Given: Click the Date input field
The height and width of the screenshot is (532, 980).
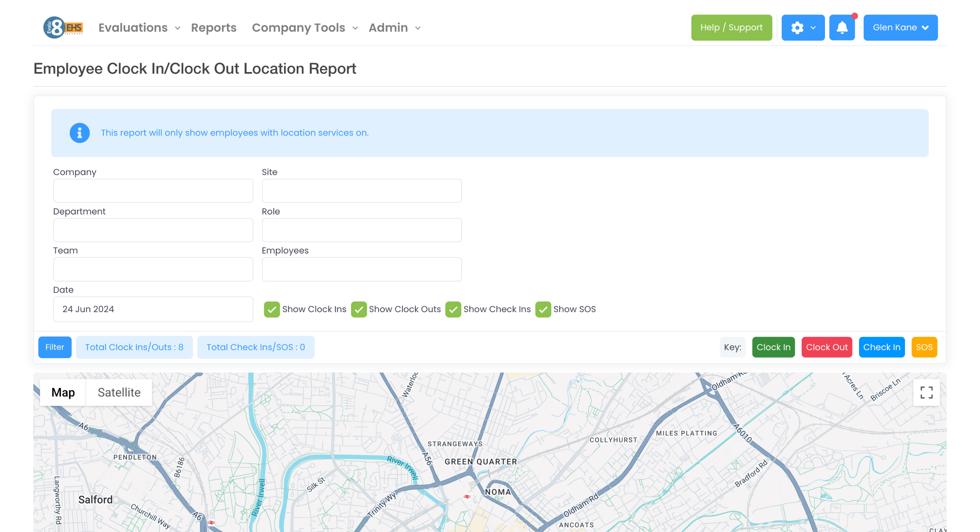Looking at the screenshot, I should 153,309.
